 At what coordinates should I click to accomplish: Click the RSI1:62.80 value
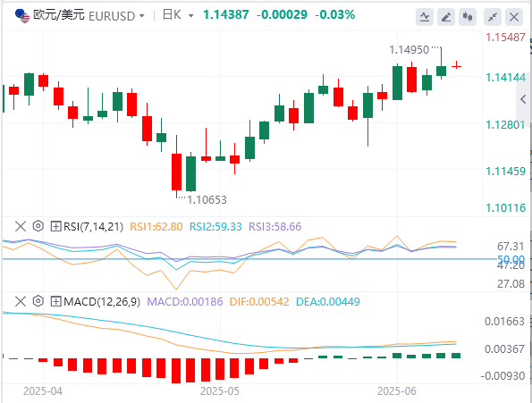[156, 226]
